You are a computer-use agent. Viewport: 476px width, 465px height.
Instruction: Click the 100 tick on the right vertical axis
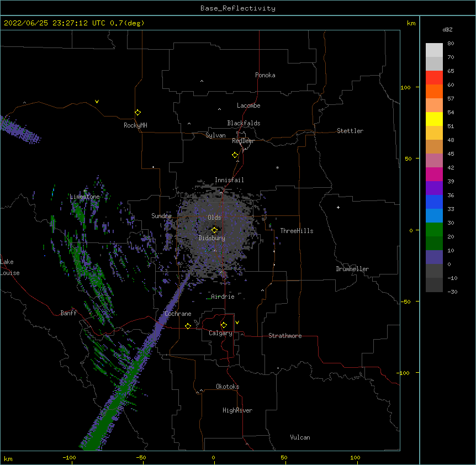[x=405, y=87]
